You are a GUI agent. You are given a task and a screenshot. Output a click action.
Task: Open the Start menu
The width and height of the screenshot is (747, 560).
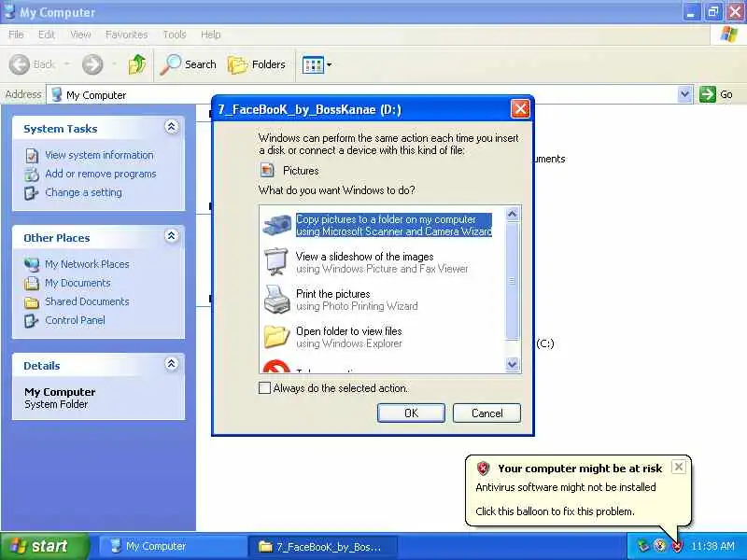coord(45,546)
